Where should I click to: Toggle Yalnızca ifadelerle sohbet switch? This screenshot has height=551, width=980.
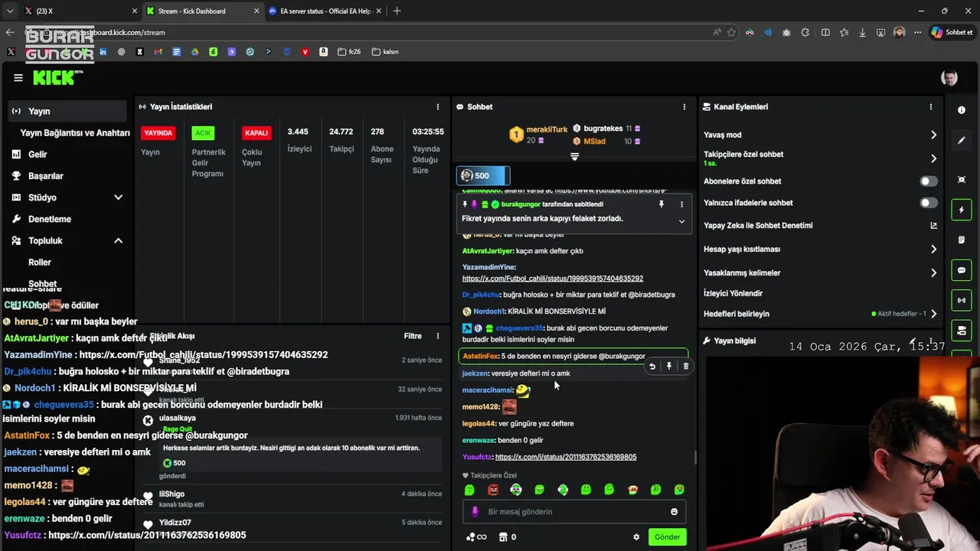[x=929, y=203]
